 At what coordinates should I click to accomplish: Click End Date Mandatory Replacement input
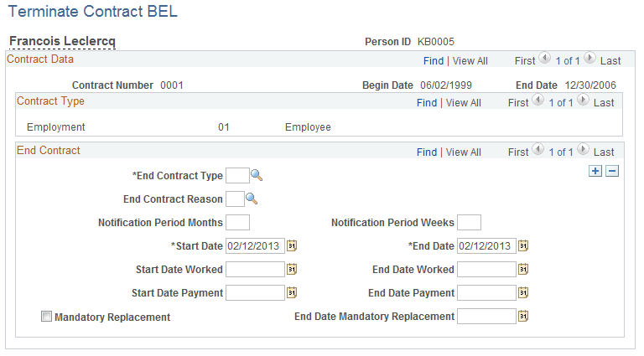[486, 316]
